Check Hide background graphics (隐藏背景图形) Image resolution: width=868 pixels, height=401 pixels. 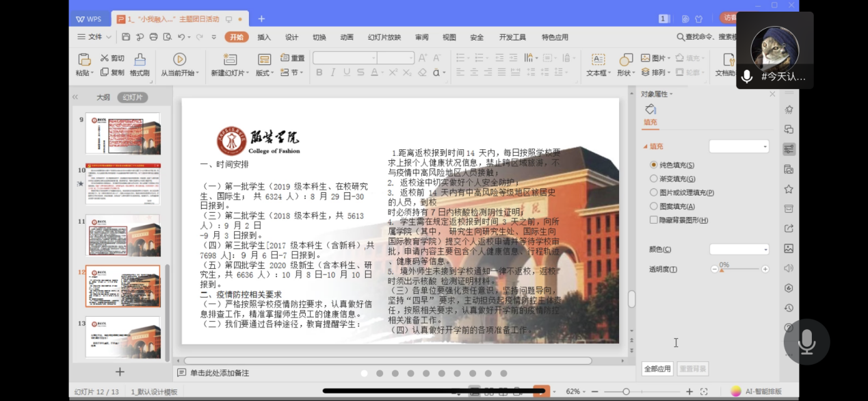pyautogui.click(x=654, y=220)
